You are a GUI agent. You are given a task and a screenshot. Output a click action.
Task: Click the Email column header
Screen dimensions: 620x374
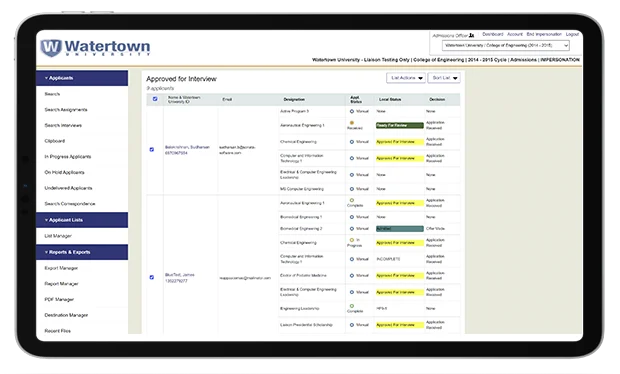pyautogui.click(x=227, y=99)
